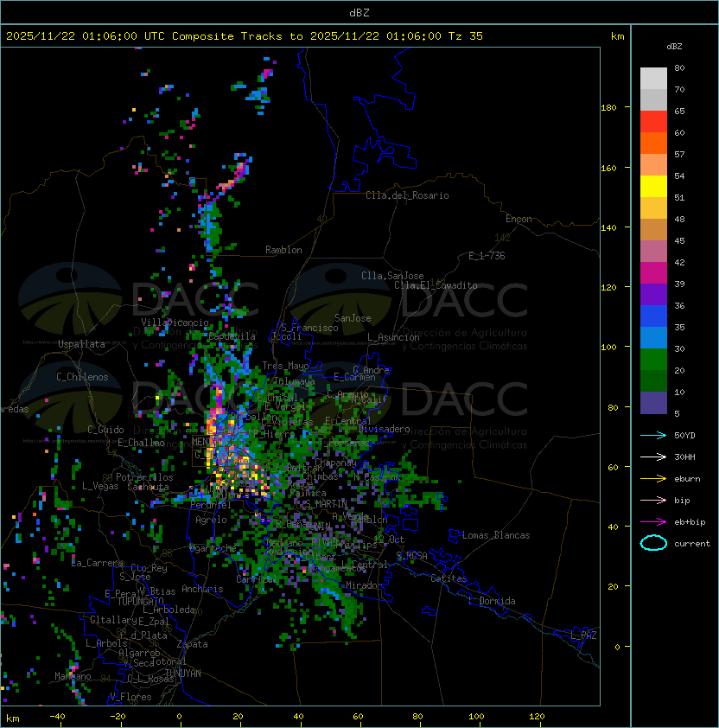Select the bright yellow 51–54 dBZ swatch
Screen dimensions: 719x728
coord(653,186)
